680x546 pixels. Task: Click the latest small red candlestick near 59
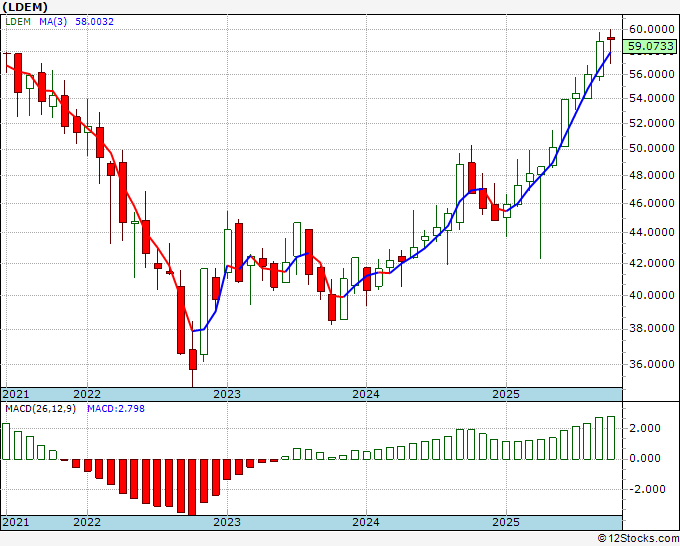point(611,39)
